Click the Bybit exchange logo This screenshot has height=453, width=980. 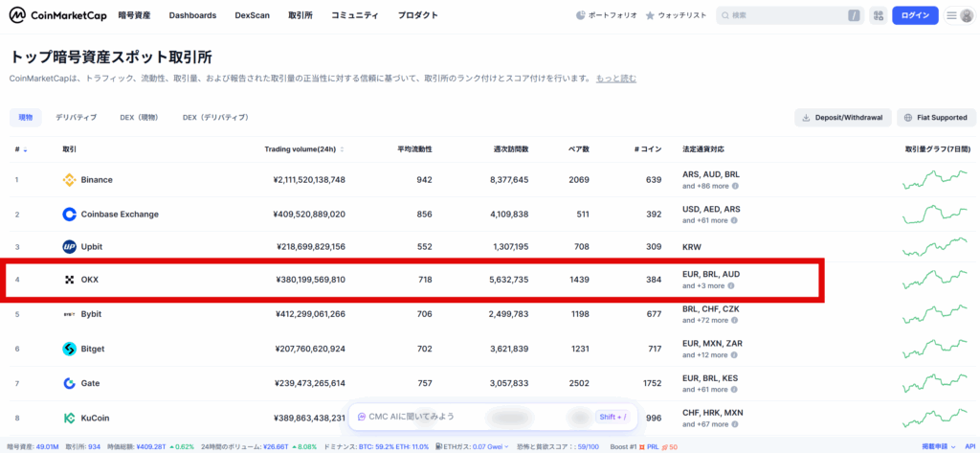69,314
